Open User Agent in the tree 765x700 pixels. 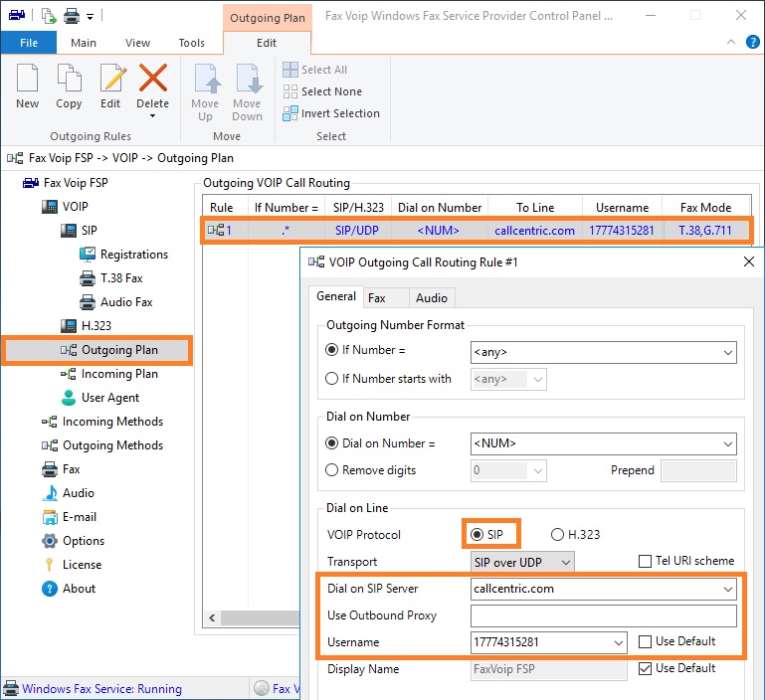[x=100, y=398]
